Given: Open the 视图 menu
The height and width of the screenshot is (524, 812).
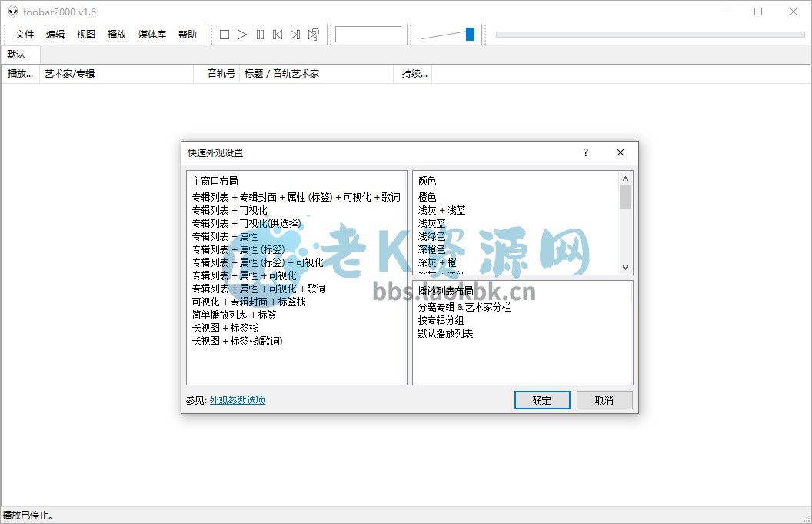Looking at the screenshot, I should [x=86, y=35].
